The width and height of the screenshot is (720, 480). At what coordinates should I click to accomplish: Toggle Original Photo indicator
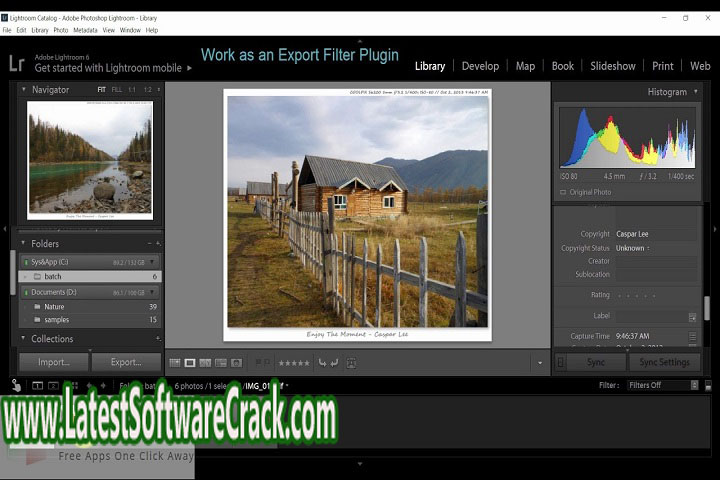(x=563, y=192)
